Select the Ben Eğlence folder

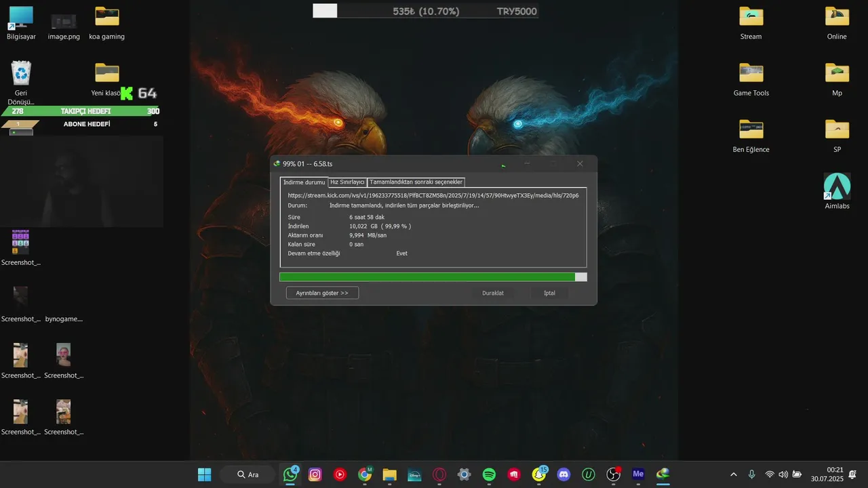[x=751, y=136]
